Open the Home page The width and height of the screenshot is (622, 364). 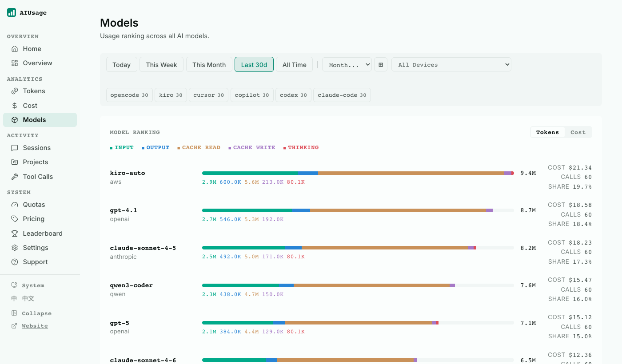40,49
